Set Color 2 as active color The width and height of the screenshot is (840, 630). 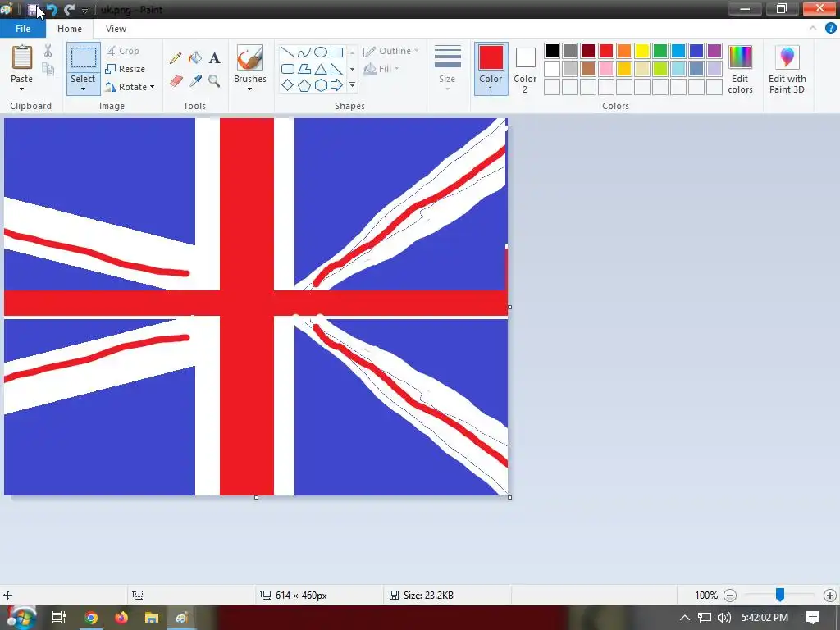click(x=525, y=69)
